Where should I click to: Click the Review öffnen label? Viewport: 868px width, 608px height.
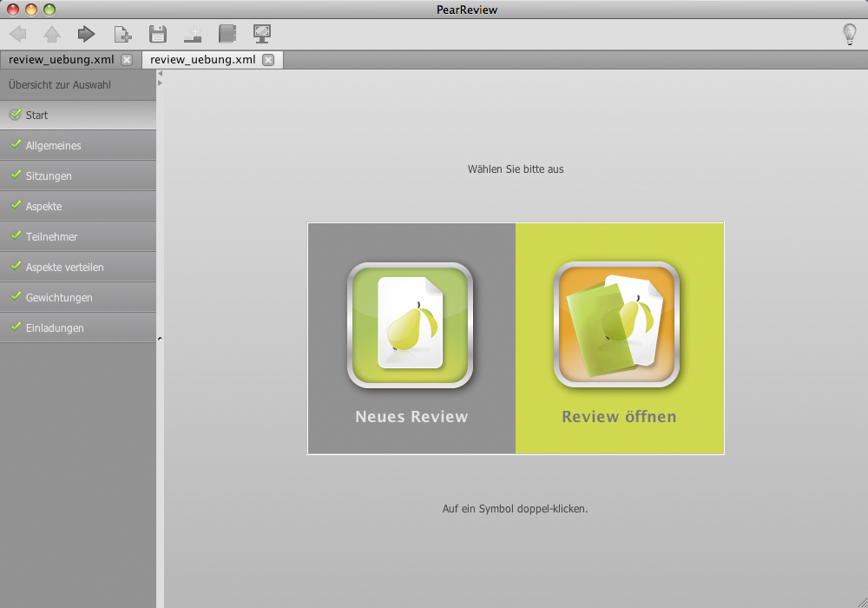pyautogui.click(x=619, y=416)
